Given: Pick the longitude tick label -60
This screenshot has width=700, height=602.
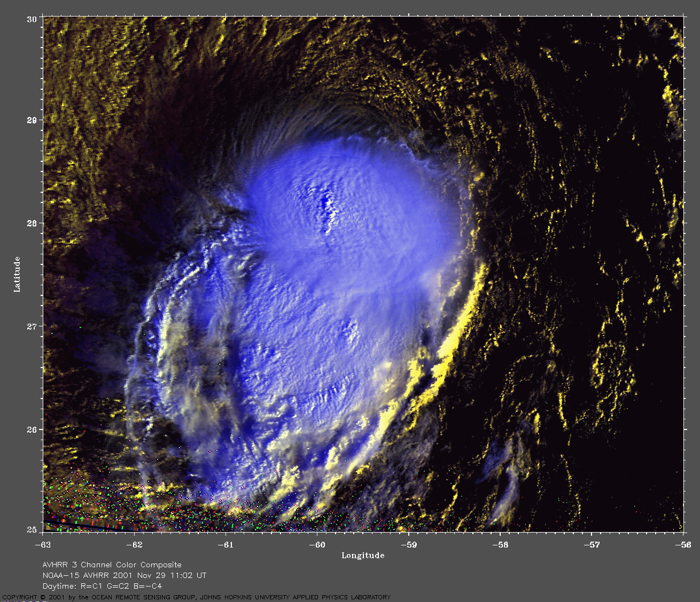Looking at the screenshot, I should pos(317,545).
